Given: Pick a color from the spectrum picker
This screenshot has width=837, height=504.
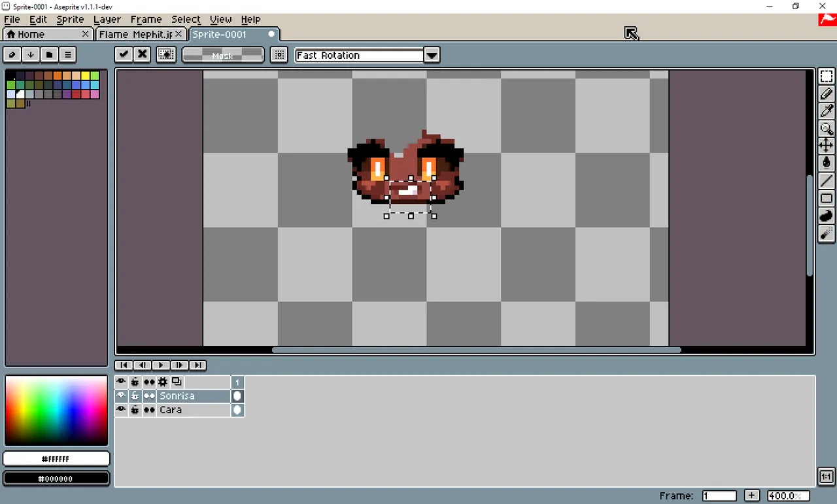Looking at the screenshot, I should (56, 411).
